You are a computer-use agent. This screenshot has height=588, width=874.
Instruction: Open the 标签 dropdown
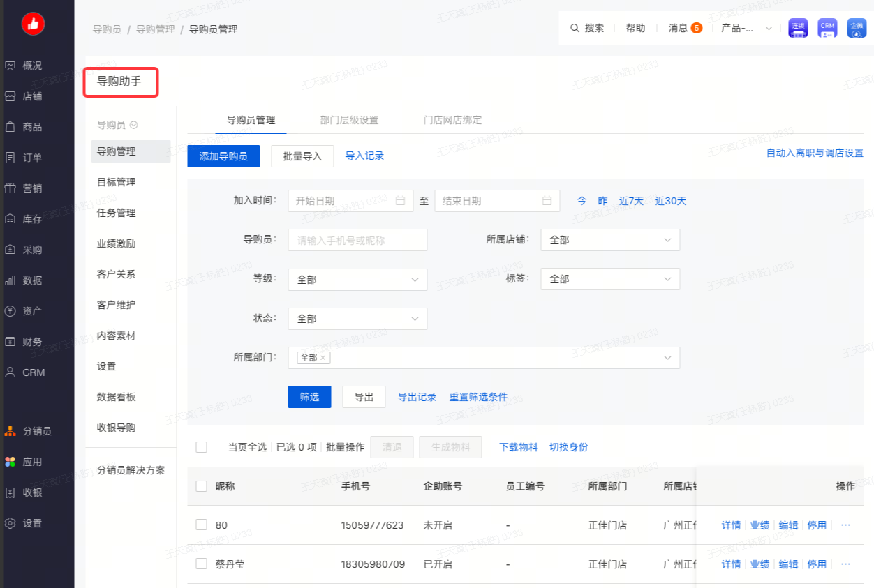point(610,279)
